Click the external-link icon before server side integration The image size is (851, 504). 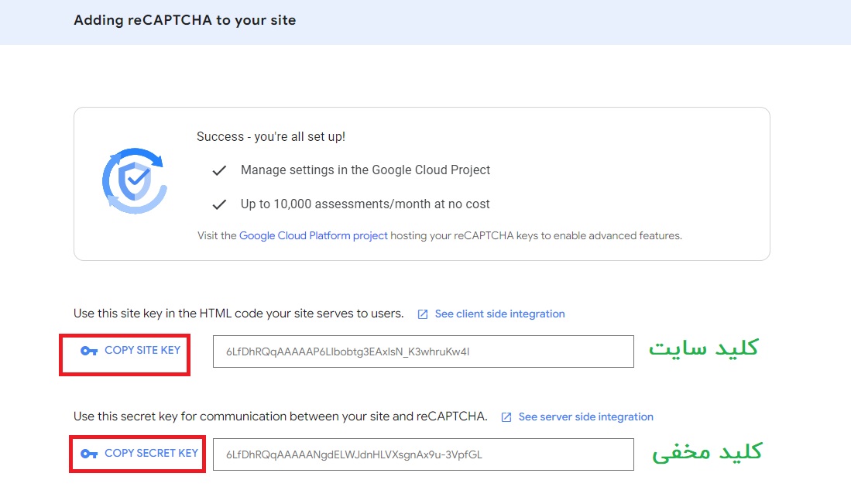[506, 417]
